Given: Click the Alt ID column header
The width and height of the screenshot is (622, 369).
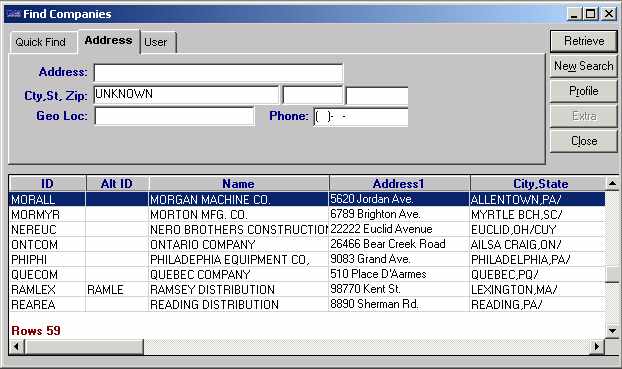Looking at the screenshot, I should 117,184.
